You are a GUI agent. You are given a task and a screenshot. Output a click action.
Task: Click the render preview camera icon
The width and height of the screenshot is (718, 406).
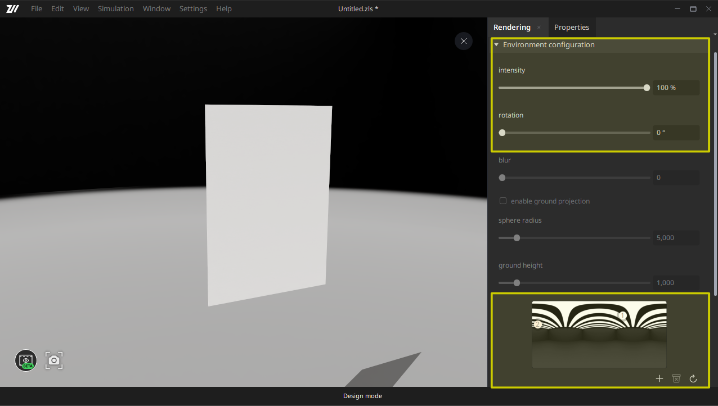(26, 360)
